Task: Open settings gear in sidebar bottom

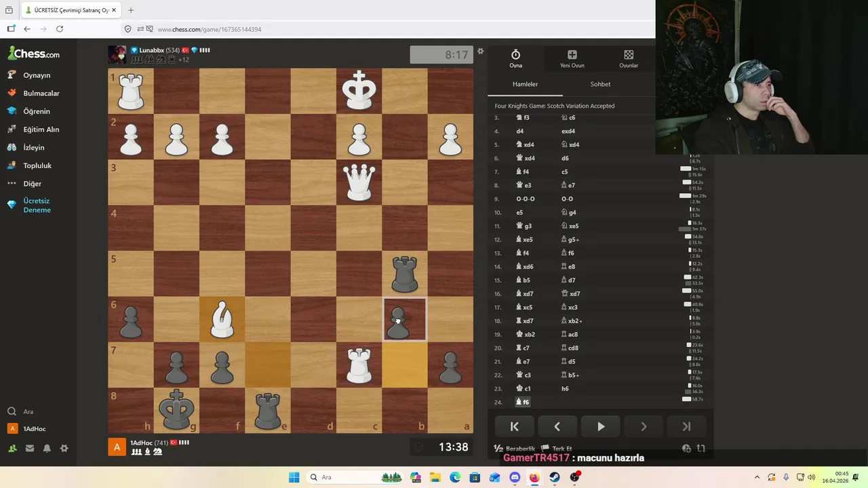Action: point(64,448)
